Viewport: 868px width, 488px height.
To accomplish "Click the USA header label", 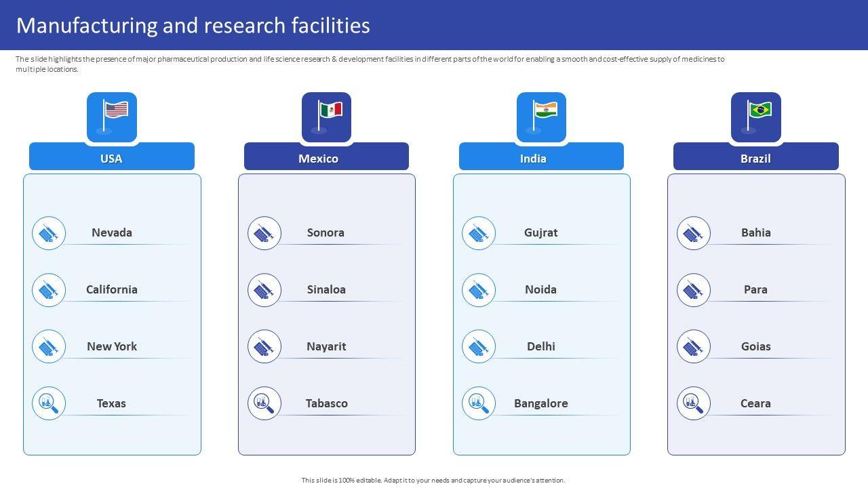I will 111,159.
